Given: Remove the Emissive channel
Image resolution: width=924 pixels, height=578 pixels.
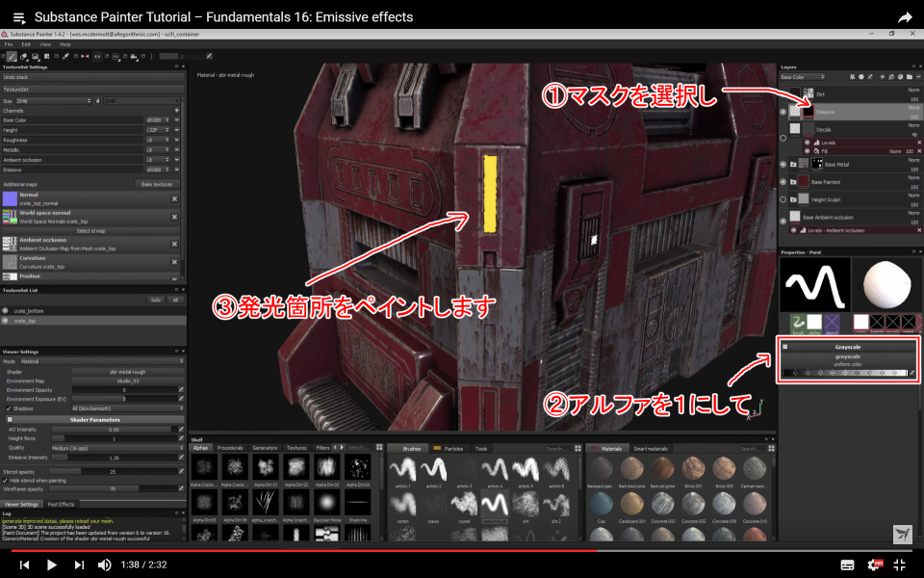Looking at the screenshot, I should pos(176,170).
